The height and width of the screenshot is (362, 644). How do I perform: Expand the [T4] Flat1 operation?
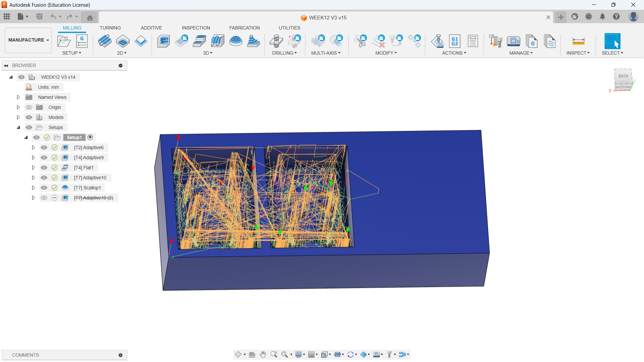(33, 168)
